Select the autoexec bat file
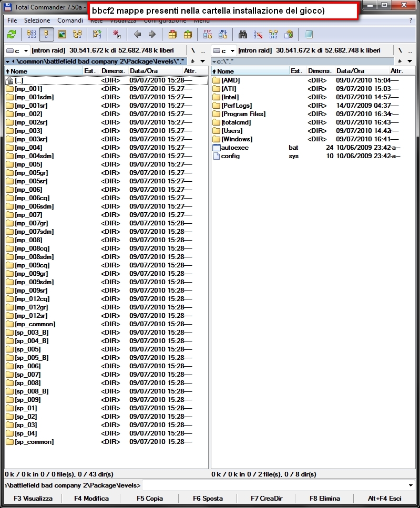 pyautogui.click(x=313, y=148)
